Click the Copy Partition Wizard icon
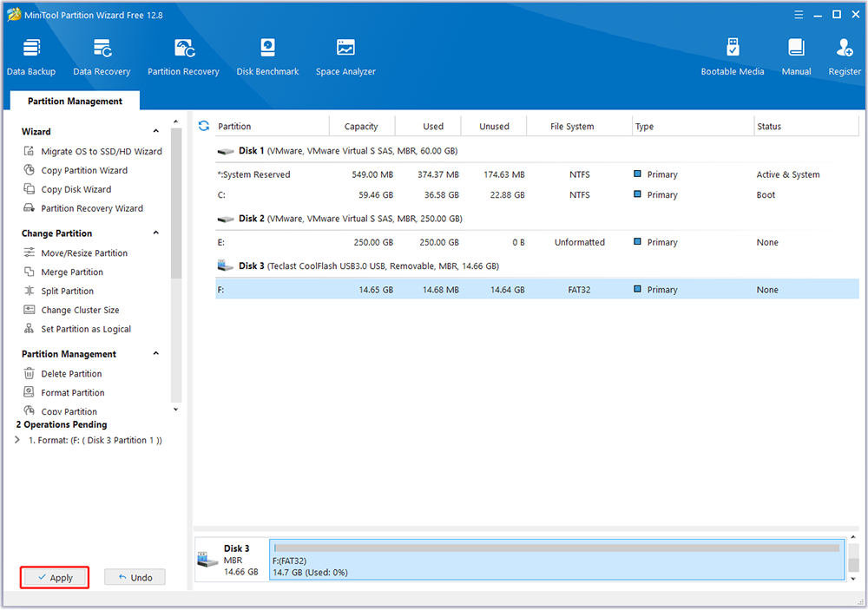The image size is (868, 610). (29, 170)
